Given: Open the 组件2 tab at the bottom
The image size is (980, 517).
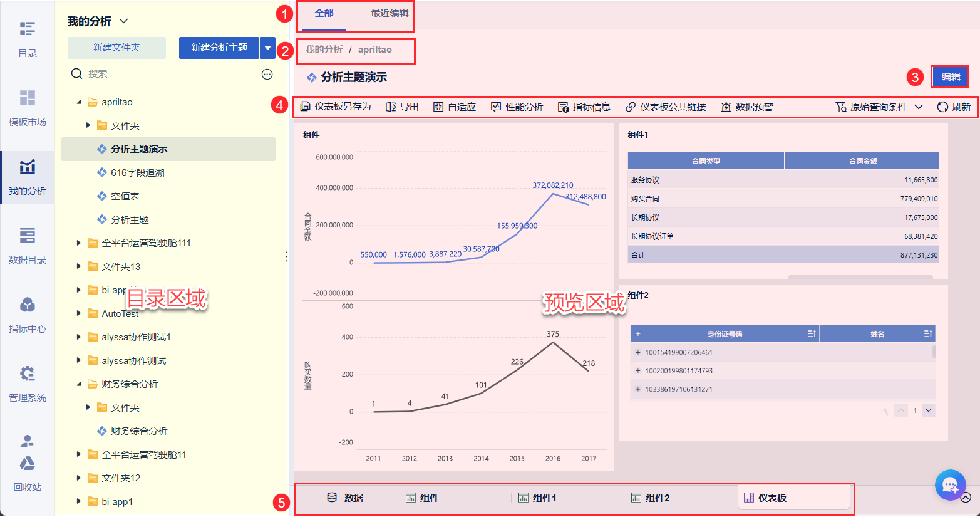Looking at the screenshot, I should (x=651, y=498).
